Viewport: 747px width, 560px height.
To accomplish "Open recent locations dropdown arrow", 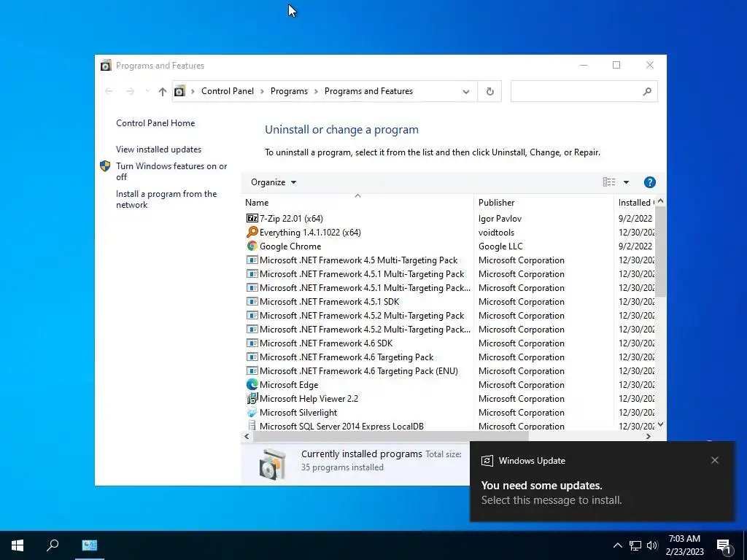I will tap(147, 91).
